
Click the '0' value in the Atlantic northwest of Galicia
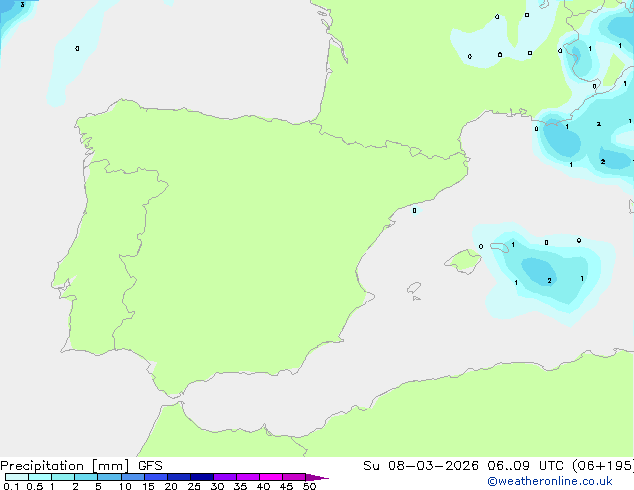77,49
